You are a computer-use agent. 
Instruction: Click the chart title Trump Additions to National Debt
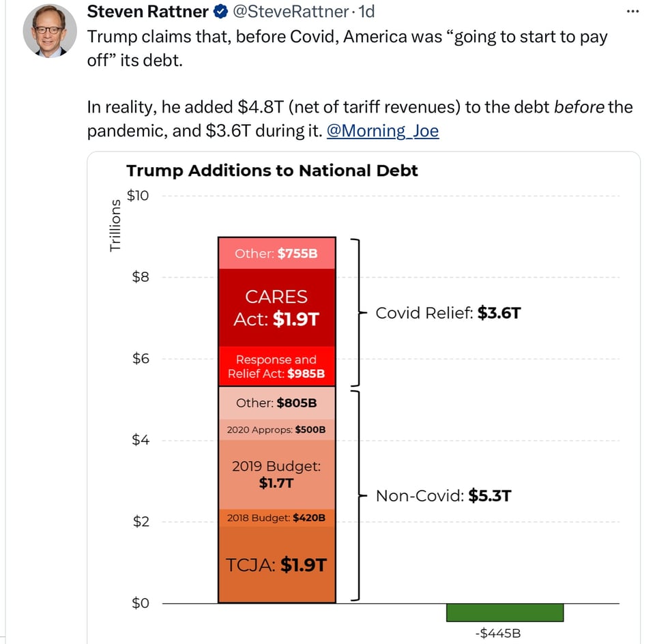click(x=272, y=171)
